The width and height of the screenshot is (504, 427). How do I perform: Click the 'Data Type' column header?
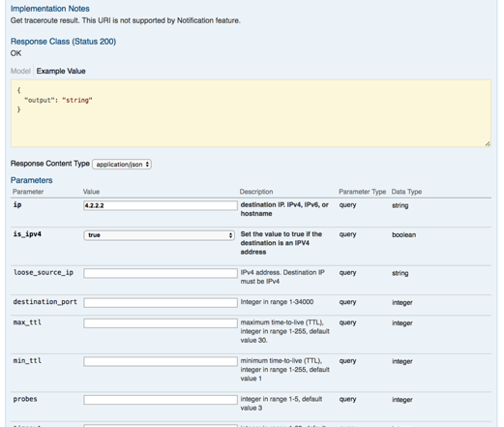[406, 192]
